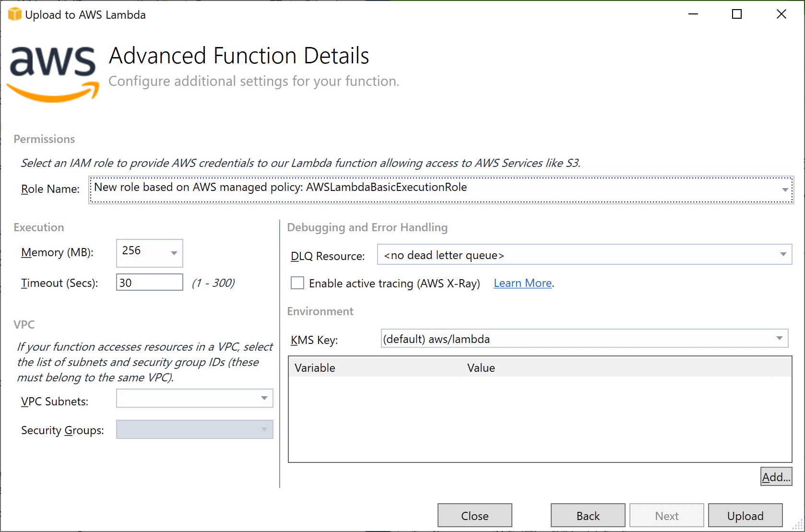
Task: Click the Add... button for environment variables
Action: click(776, 476)
